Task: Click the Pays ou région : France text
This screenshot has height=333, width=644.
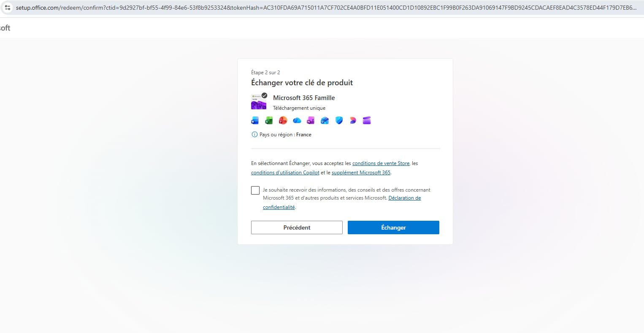Action: tap(285, 135)
